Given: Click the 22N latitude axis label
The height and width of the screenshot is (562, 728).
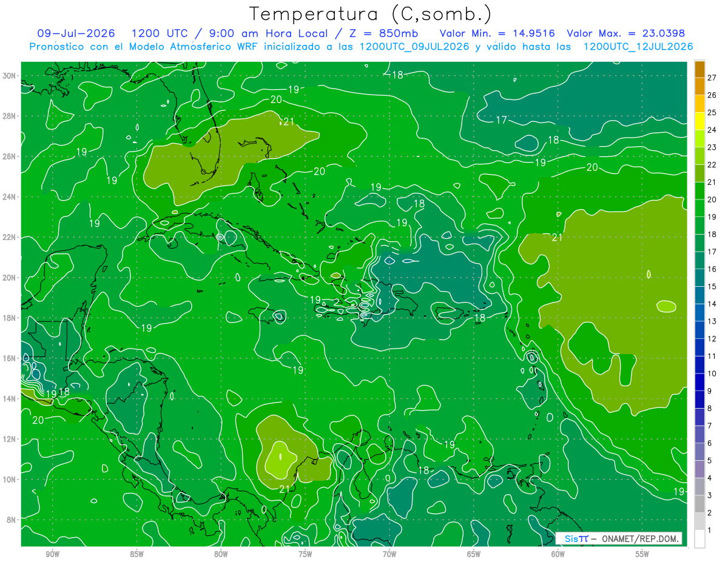Looking at the screenshot, I should click(10, 237).
